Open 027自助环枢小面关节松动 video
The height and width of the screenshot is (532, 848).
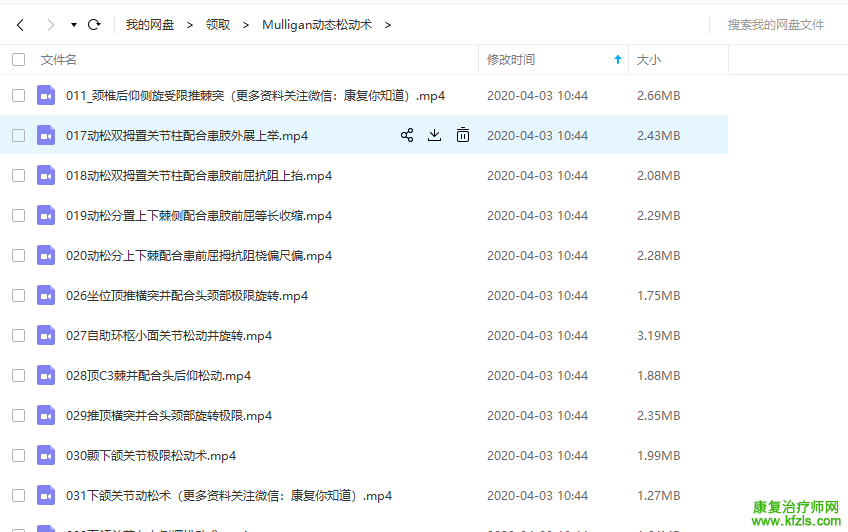click(169, 335)
